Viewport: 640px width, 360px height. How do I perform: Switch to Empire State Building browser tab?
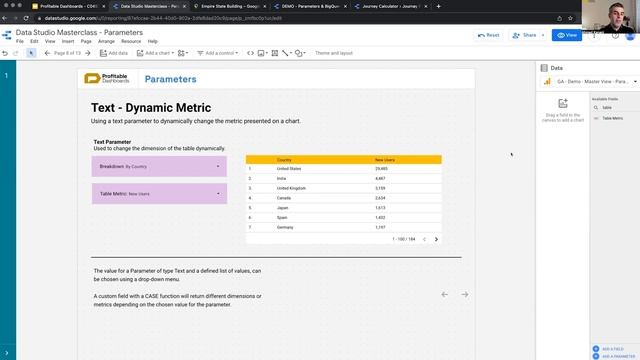point(230,7)
